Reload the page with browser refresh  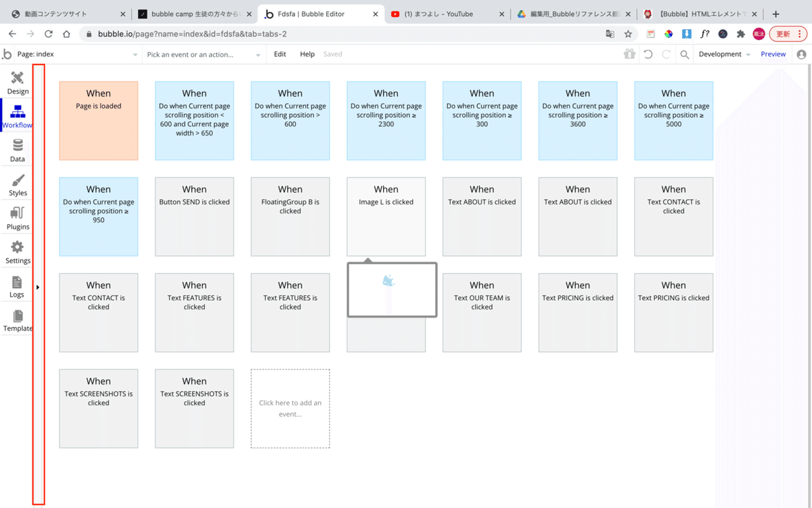[x=49, y=34]
